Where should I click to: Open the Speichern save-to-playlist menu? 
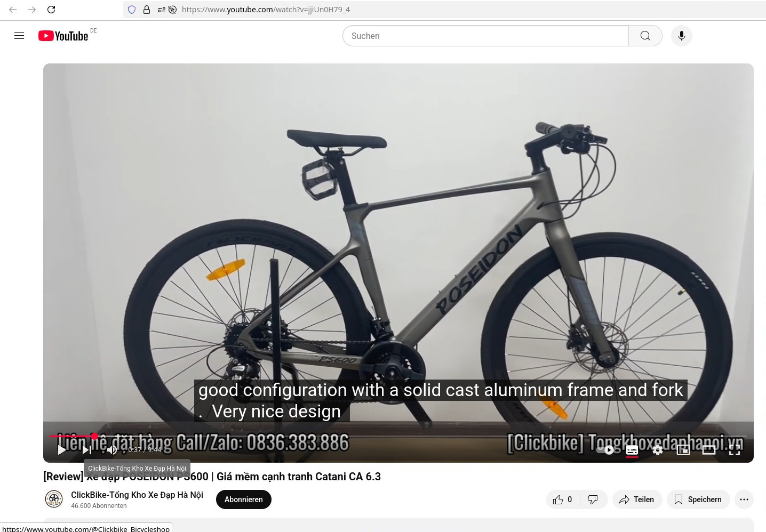pyautogui.click(x=698, y=499)
